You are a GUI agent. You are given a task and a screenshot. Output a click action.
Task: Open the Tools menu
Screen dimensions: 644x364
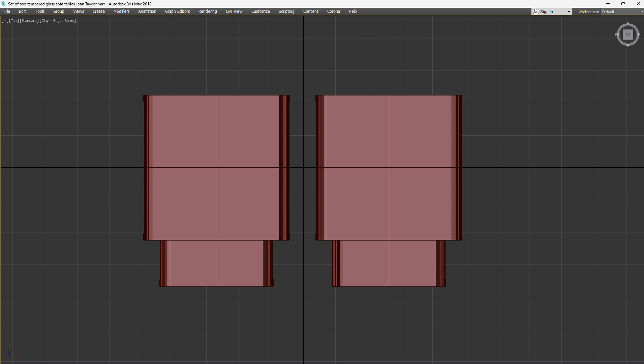tap(40, 11)
